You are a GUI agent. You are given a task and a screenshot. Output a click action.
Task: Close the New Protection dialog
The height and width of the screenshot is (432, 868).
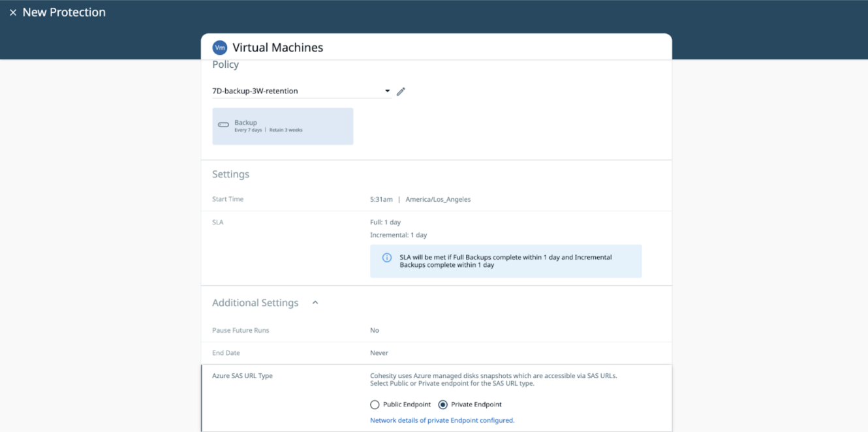click(12, 12)
